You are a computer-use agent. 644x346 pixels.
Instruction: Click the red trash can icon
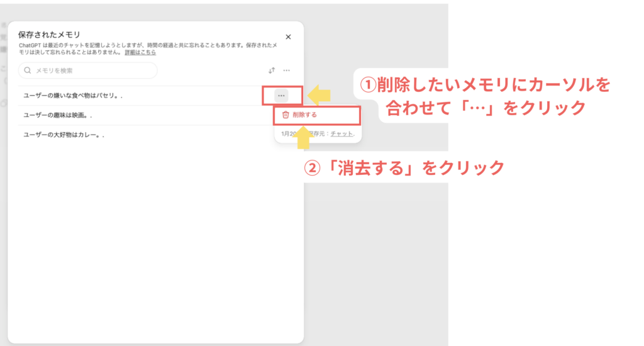(286, 115)
